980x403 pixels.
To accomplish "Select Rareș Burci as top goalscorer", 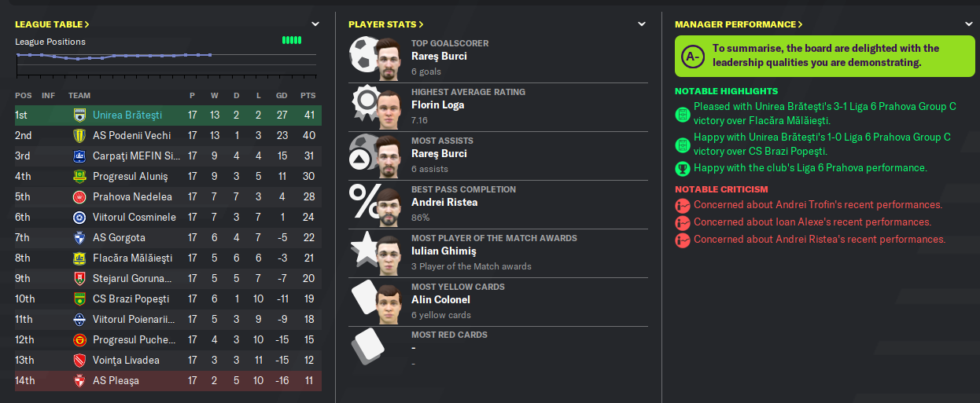I will click(x=439, y=56).
